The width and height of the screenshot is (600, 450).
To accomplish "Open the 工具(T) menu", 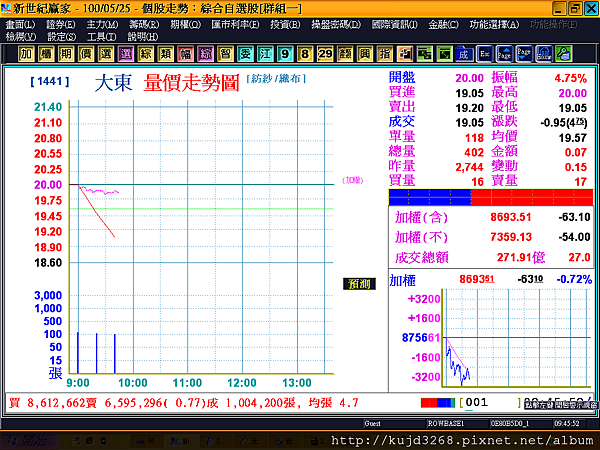I will [x=101, y=37].
